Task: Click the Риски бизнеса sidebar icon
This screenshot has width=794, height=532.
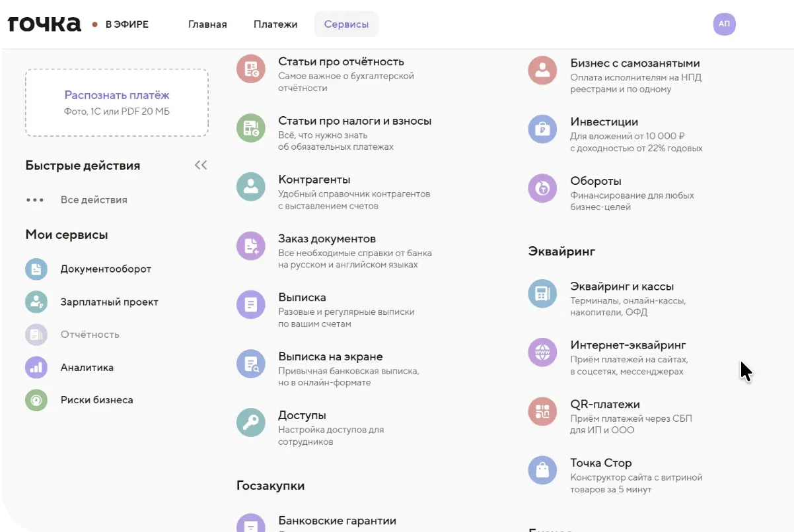Action: tap(36, 400)
